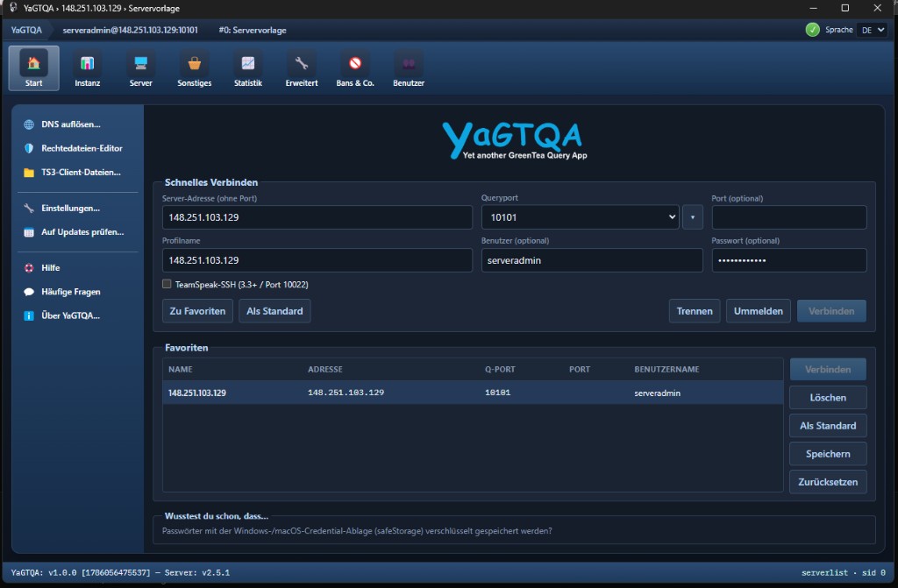Click the version text in status bar
Viewport: 898px width, 588px height.
coord(120,572)
